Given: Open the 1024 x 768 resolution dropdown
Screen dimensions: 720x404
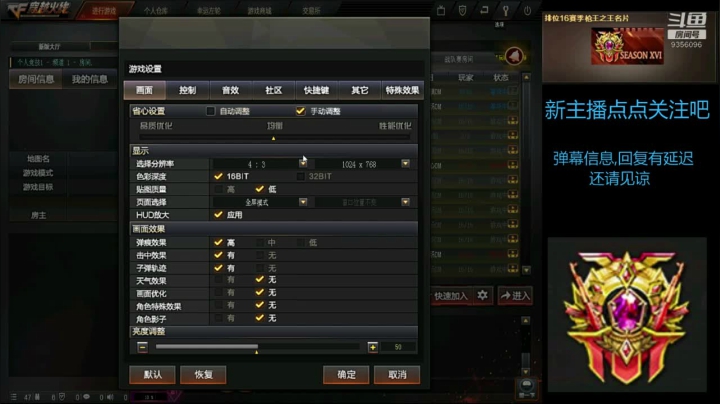Looking at the screenshot, I should click(405, 164).
